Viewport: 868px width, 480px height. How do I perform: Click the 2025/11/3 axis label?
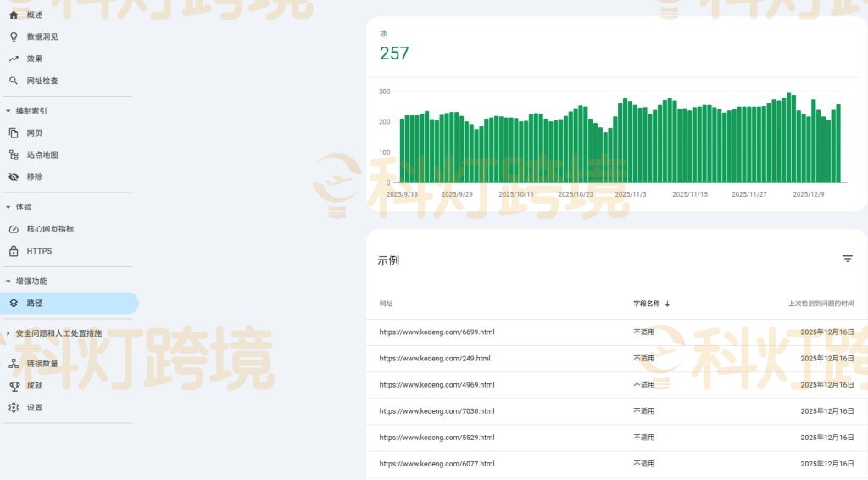coord(631,194)
